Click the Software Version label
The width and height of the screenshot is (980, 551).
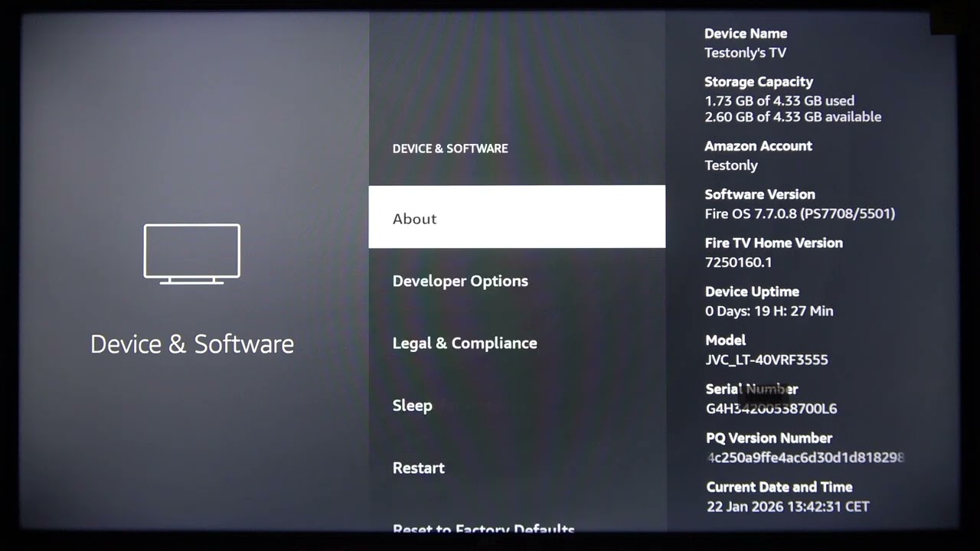tap(759, 194)
